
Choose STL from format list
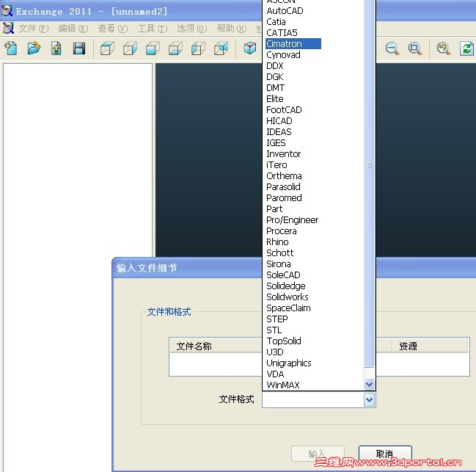274,330
